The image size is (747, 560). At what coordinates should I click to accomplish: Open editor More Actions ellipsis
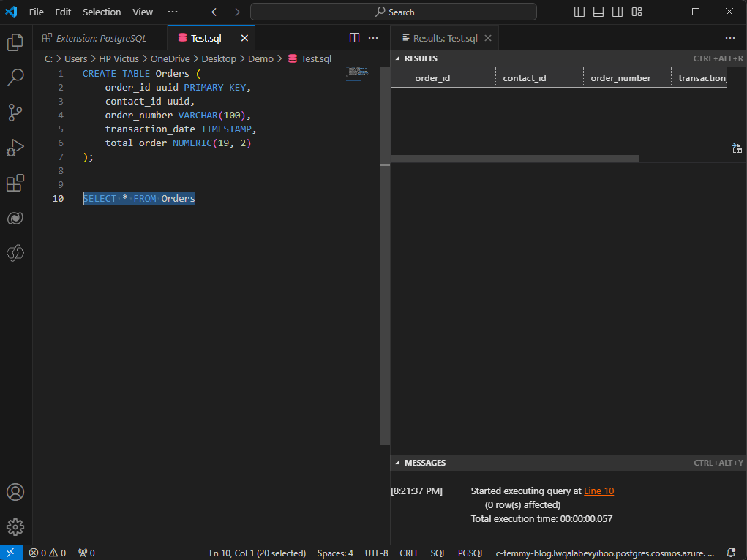373,38
